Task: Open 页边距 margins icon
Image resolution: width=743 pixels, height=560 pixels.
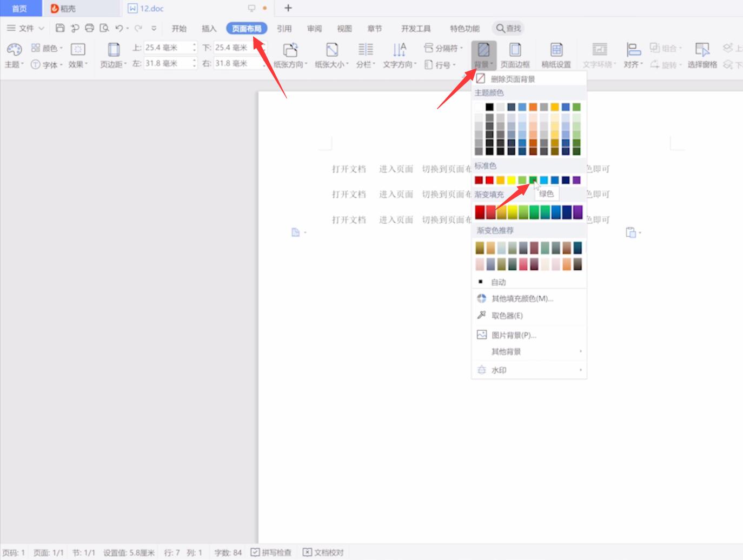Action: tap(114, 50)
